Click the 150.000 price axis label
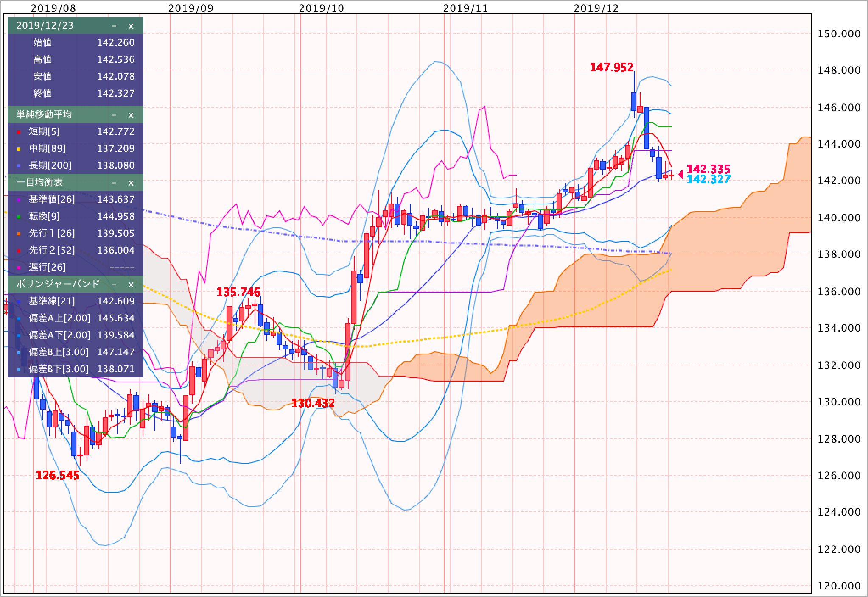This screenshot has height=597, width=868. click(839, 34)
